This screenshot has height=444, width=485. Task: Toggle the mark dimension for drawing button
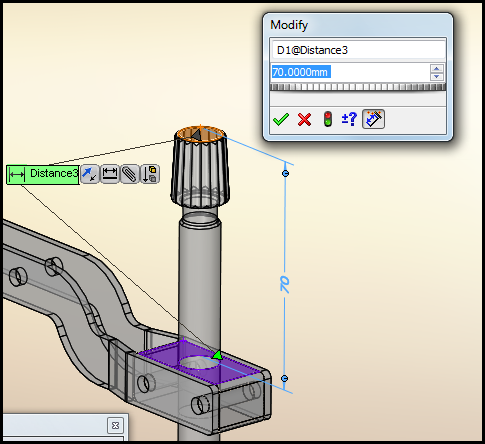pos(373,119)
